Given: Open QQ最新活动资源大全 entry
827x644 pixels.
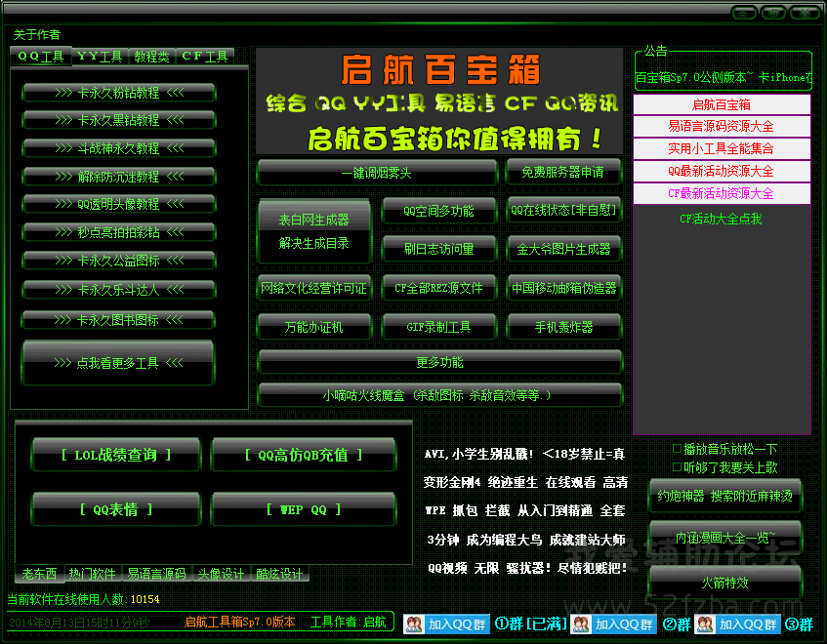Looking at the screenshot, I should [721, 171].
